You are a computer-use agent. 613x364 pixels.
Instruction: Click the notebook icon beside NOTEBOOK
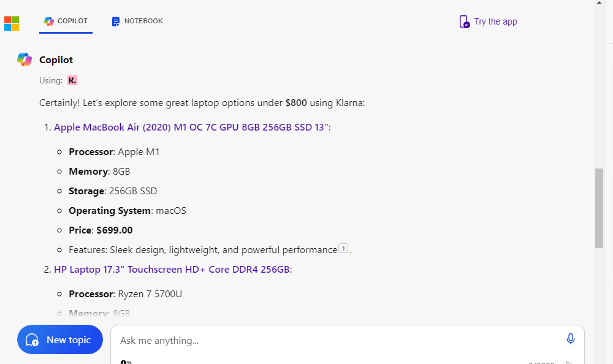115,20
